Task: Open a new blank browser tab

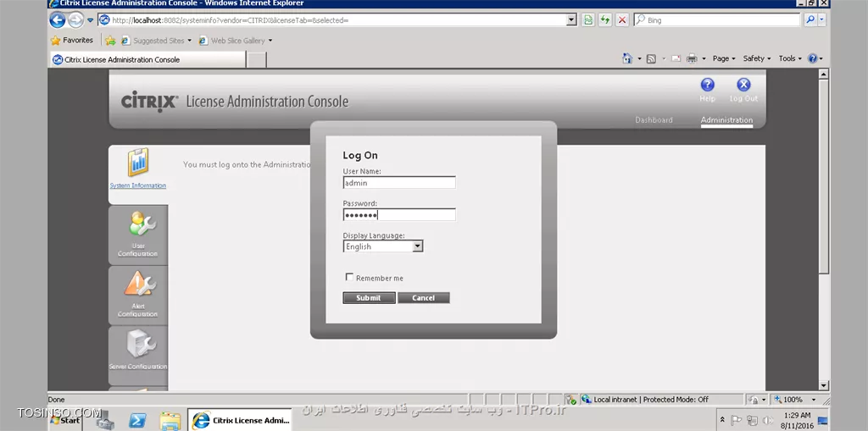Action: (x=256, y=60)
